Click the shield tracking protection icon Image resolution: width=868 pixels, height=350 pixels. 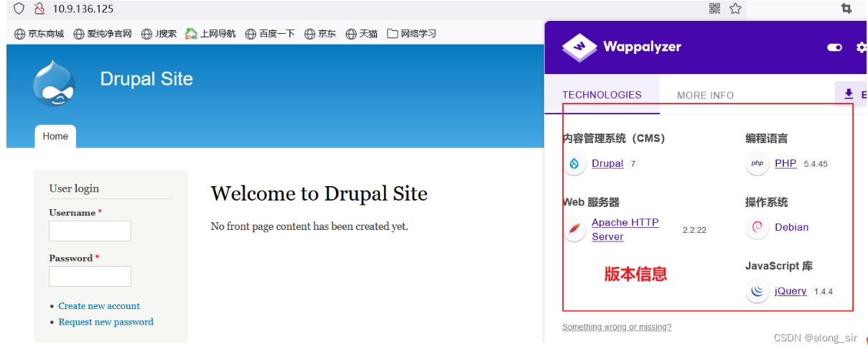point(19,9)
